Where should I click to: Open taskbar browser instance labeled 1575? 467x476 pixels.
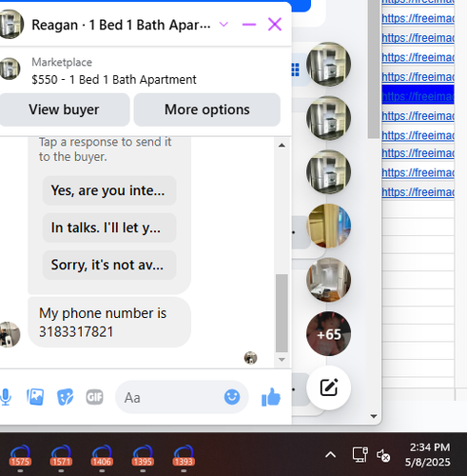[x=20, y=456]
